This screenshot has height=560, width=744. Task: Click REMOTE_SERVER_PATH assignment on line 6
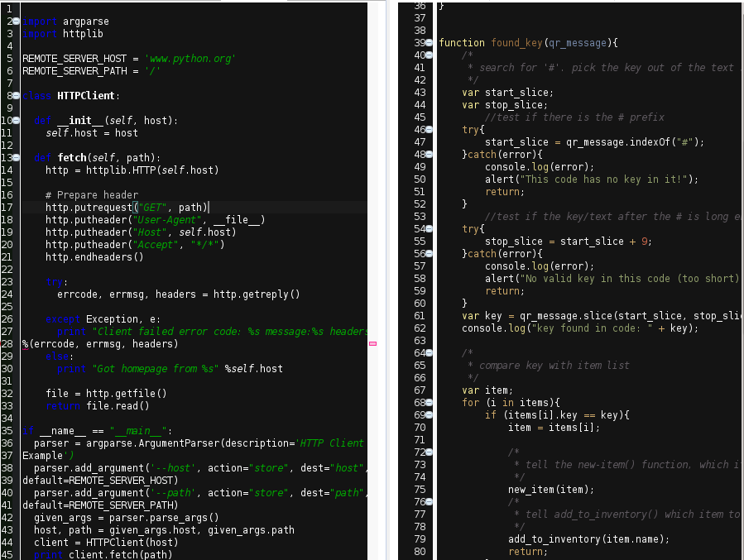click(x=91, y=71)
